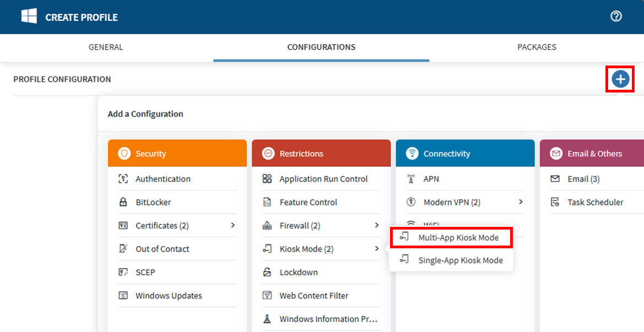Expand the Certificates (2) submenu arrow
Viewport: 644px width, 332px height.
coord(233,225)
